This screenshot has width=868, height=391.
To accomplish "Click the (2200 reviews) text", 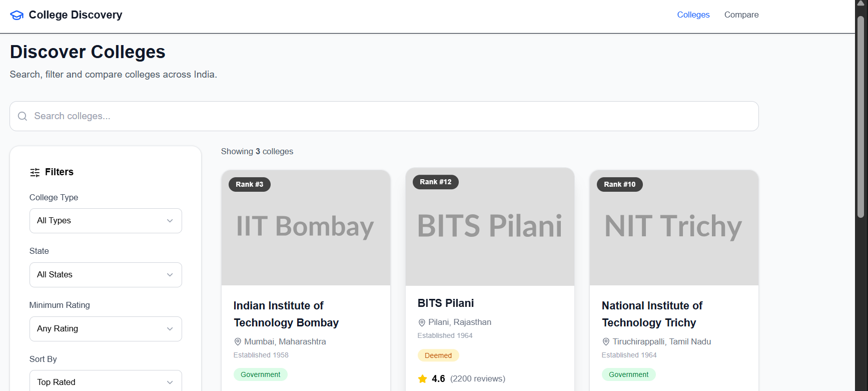I will pyautogui.click(x=478, y=379).
